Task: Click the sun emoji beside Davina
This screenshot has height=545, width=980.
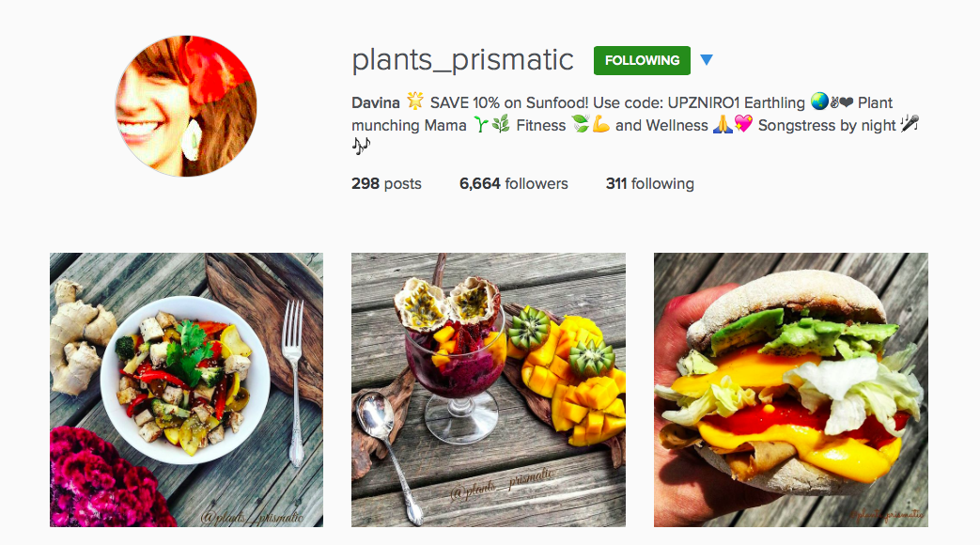Action: click(x=414, y=101)
